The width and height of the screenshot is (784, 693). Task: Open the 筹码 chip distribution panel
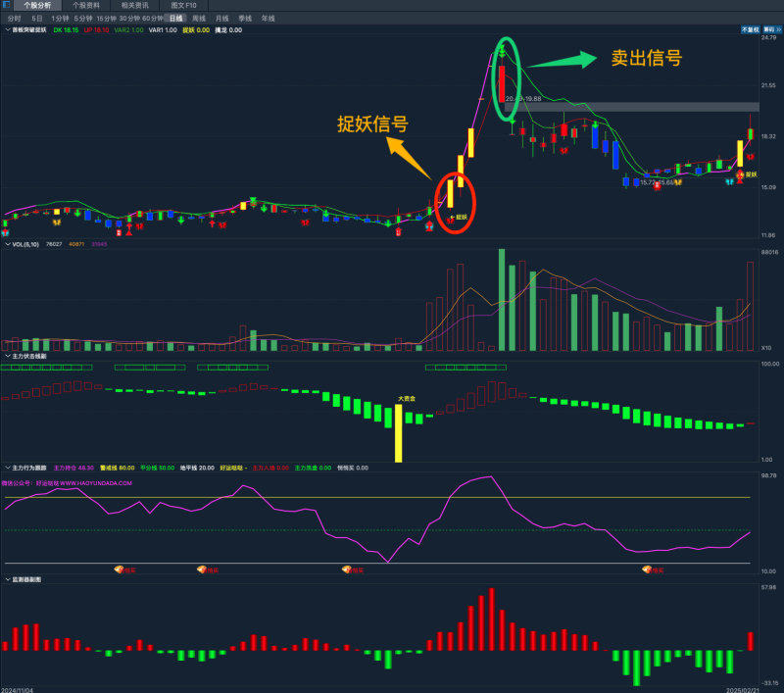click(x=772, y=30)
